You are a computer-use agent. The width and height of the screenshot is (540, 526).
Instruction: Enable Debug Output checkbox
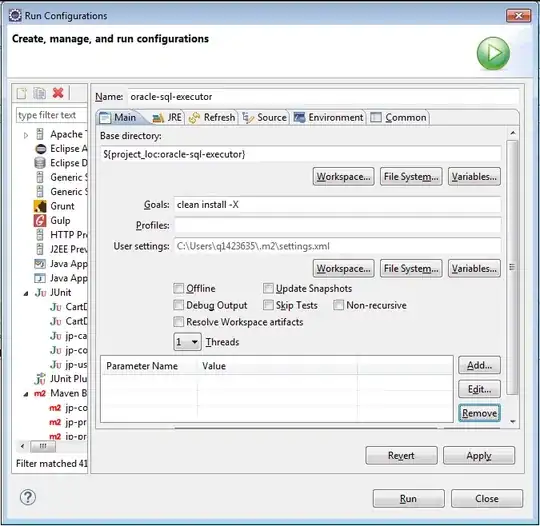[178, 305]
